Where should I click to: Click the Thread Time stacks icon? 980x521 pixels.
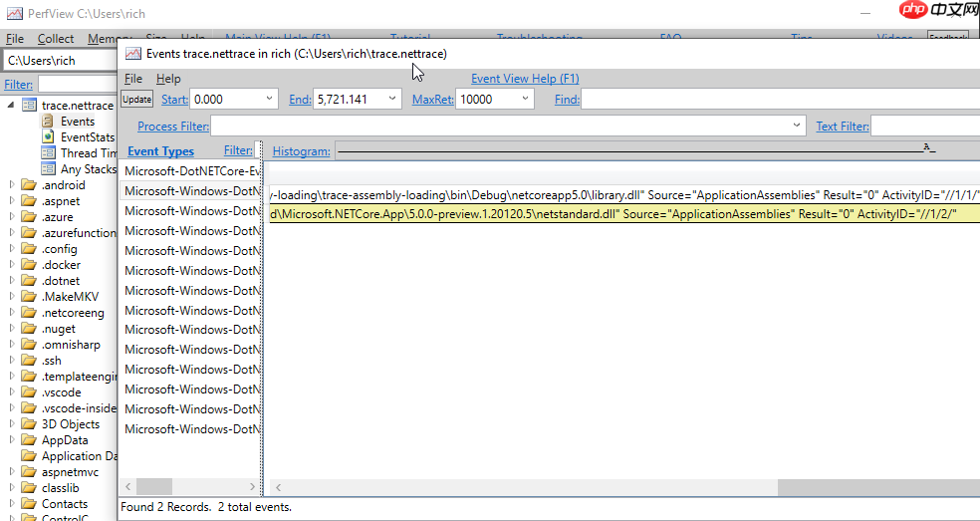(x=48, y=152)
